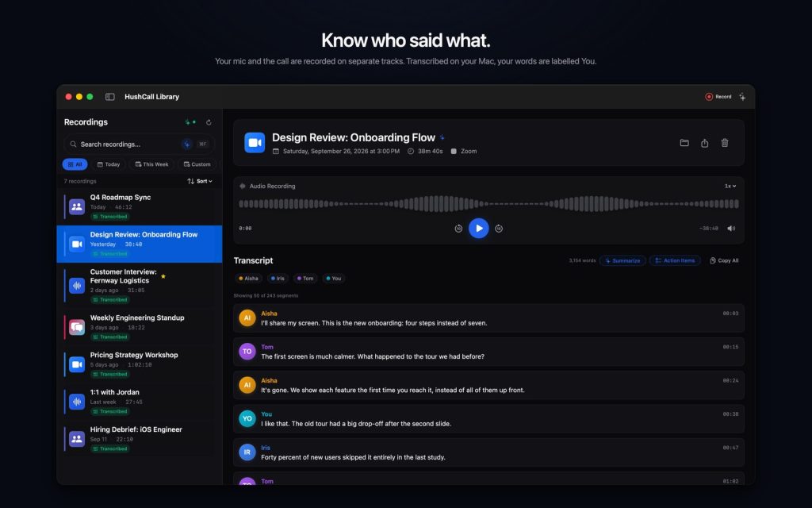The height and width of the screenshot is (508, 812).
Task: Open Hiring Debrief: iOS Engineer recording
Action: [x=140, y=439]
